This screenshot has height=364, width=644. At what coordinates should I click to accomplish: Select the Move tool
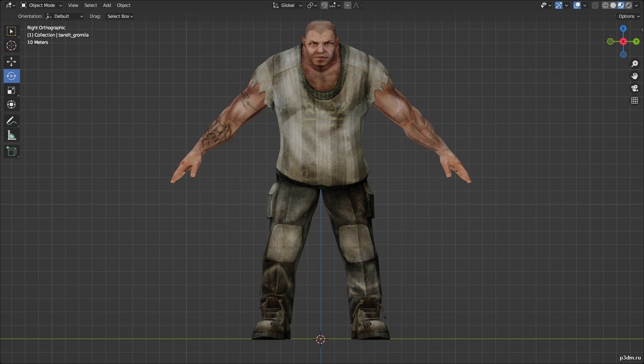click(11, 62)
